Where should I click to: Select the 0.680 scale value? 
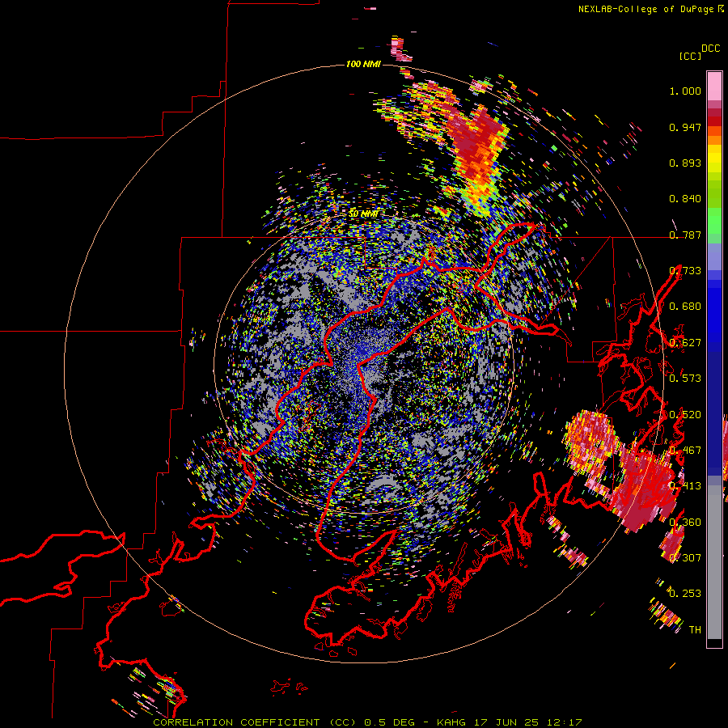click(685, 307)
